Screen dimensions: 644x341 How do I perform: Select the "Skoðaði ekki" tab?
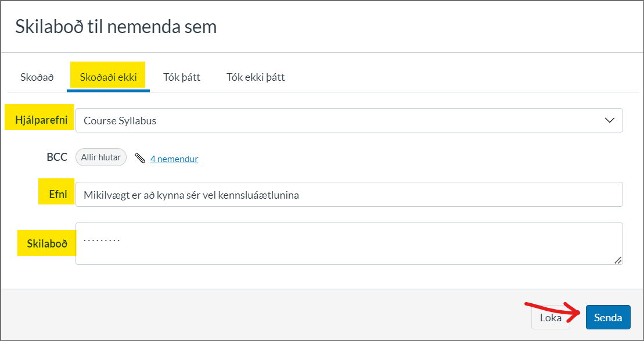pyautogui.click(x=108, y=76)
